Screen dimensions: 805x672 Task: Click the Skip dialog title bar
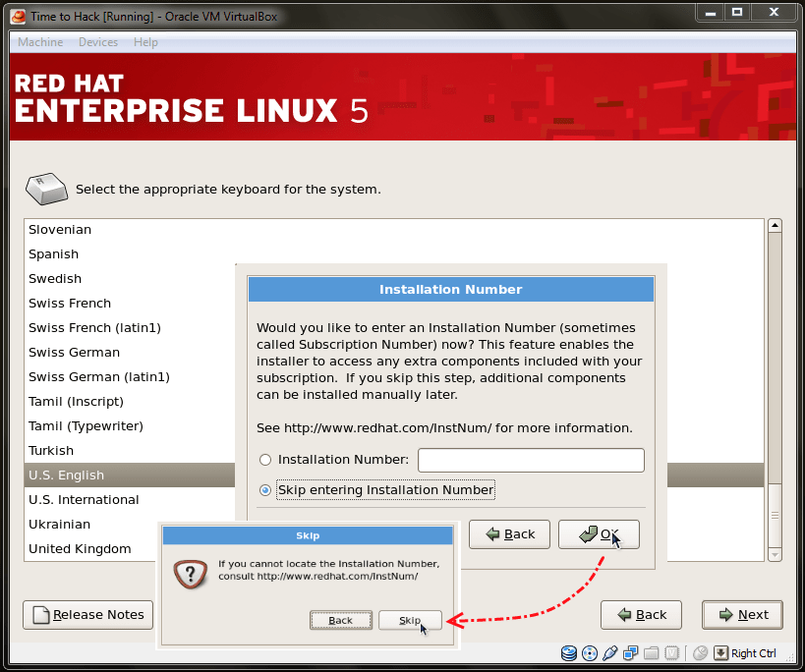pyautogui.click(x=308, y=535)
